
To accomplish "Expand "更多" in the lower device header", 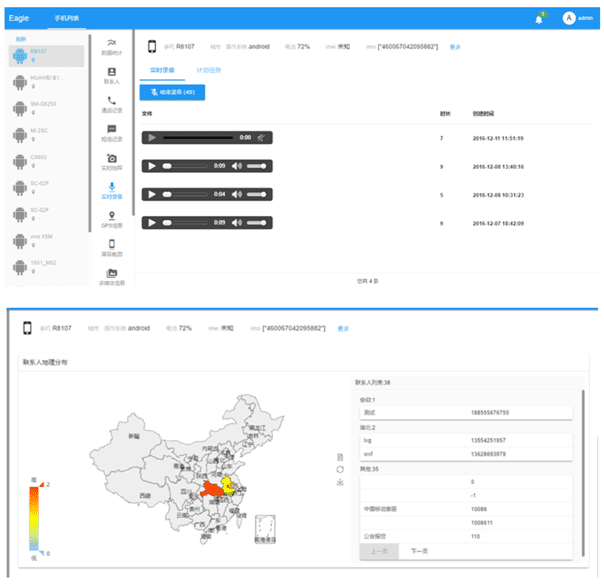I will point(343,328).
